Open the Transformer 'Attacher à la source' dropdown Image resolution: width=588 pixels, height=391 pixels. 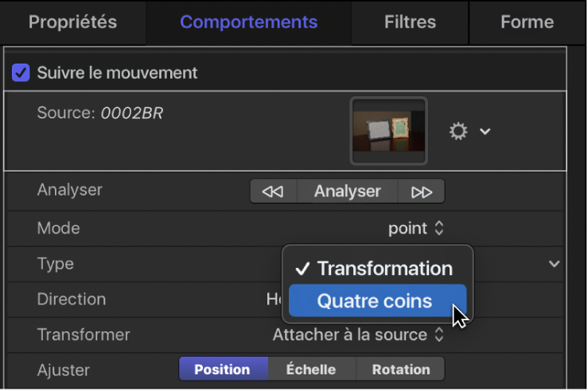358,335
